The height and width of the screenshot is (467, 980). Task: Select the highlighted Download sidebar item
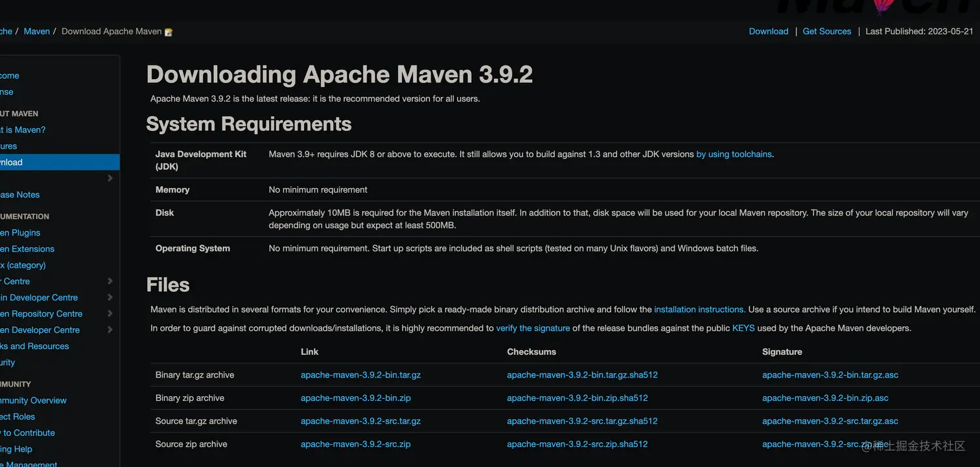tap(60, 162)
